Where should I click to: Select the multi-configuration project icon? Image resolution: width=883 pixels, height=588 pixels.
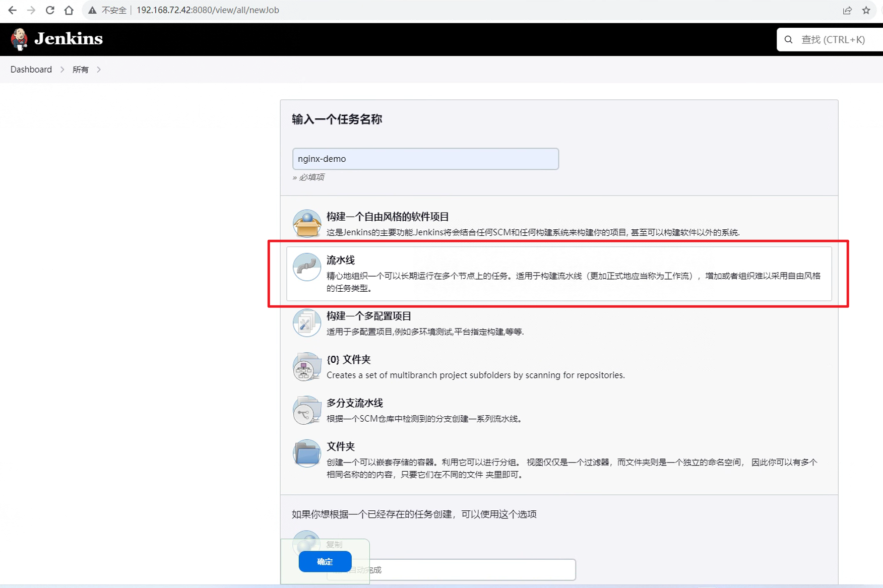pyautogui.click(x=307, y=323)
